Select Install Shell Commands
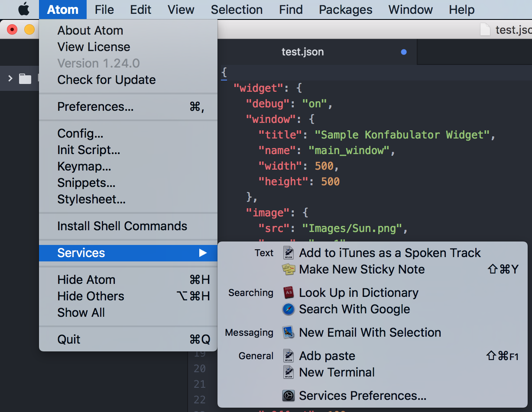 [x=122, y=226]
